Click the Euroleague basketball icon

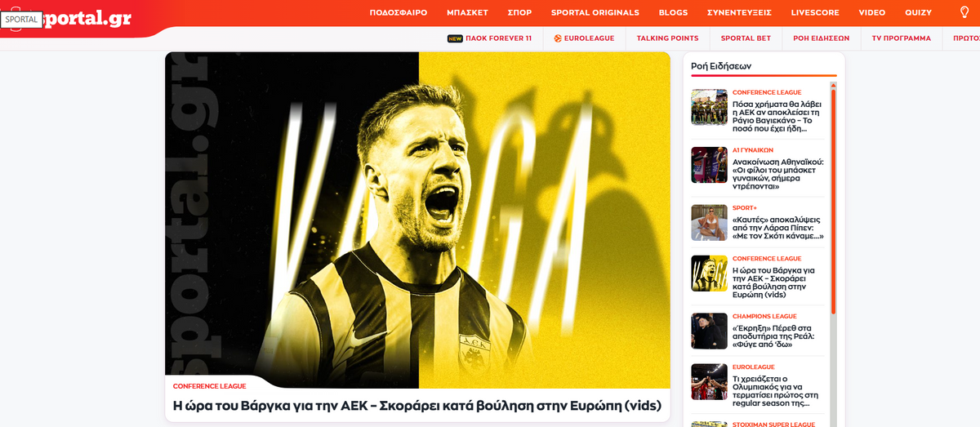[x=557, y=38]
